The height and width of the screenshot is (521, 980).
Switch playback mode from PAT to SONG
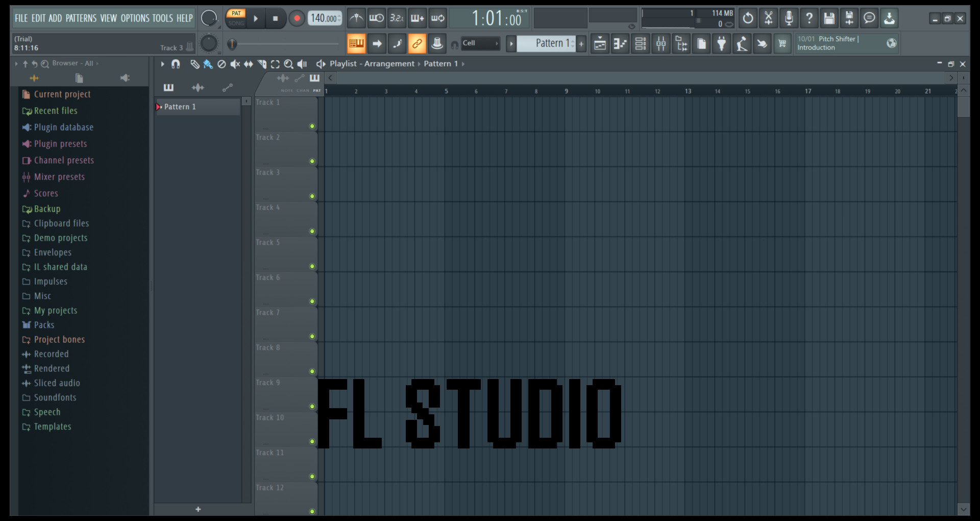tap(236, 23)
